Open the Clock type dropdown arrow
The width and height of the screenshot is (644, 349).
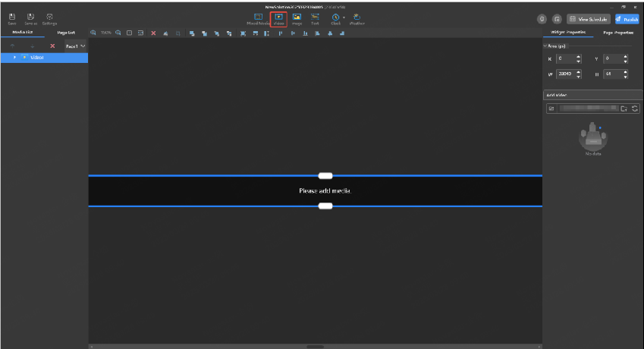coord(344,17)
